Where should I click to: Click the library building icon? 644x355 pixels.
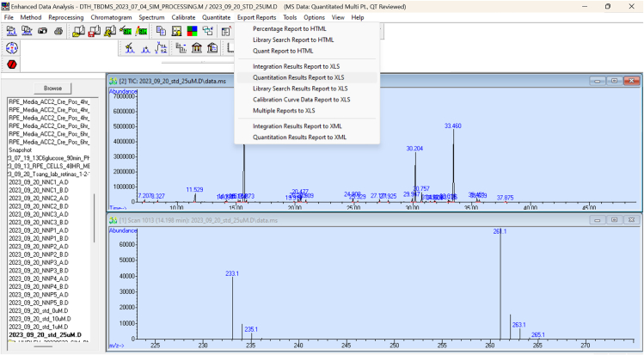pyautogui.click(x=197, y=48)
